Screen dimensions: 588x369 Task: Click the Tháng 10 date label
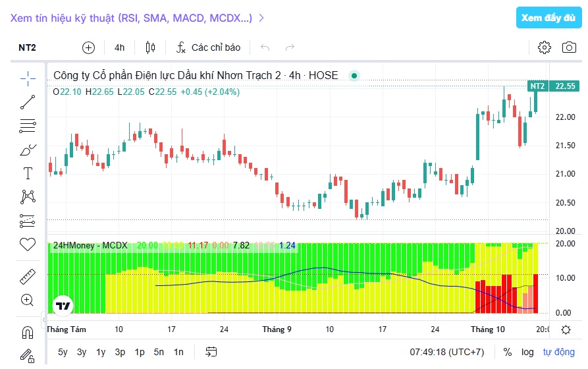[488, 329]
